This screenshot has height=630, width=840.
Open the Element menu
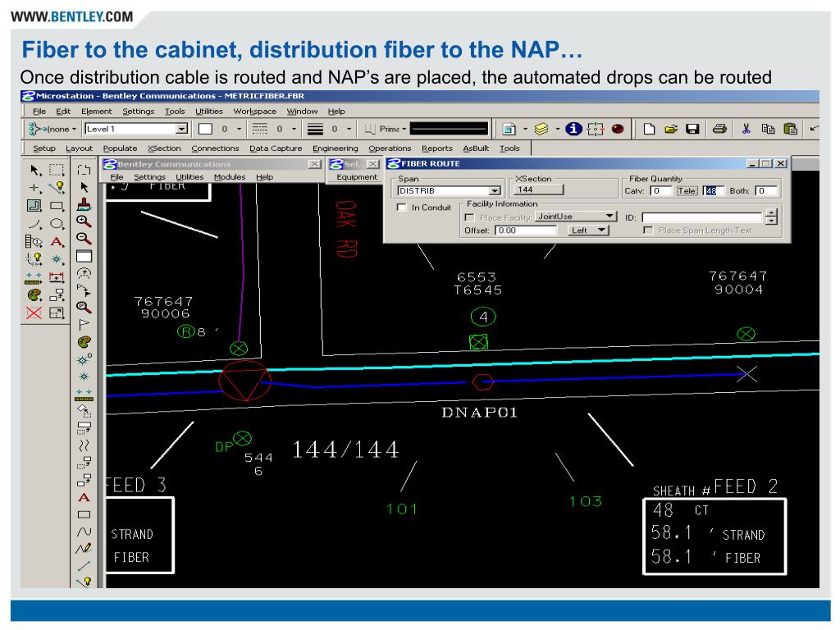(97, 112)
